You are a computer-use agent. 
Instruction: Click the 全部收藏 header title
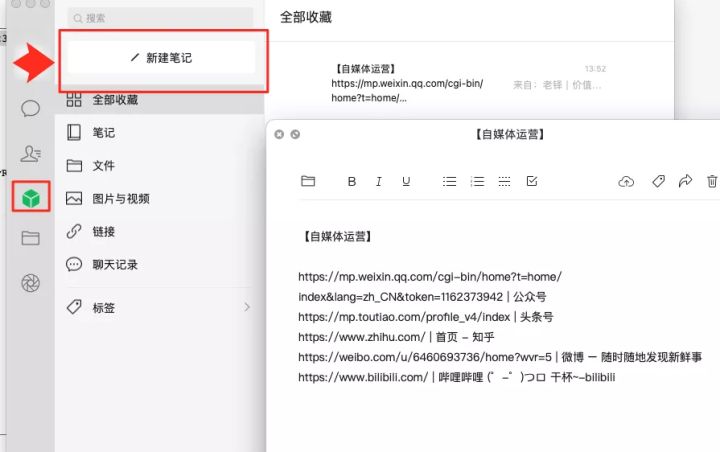click(x=306, y=17)
